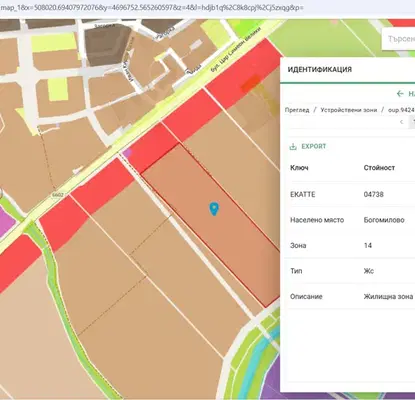Screen dimensions: 415x400
Task: Click the dark orange rectangle in red zone
Action: (x=251, y=83)
